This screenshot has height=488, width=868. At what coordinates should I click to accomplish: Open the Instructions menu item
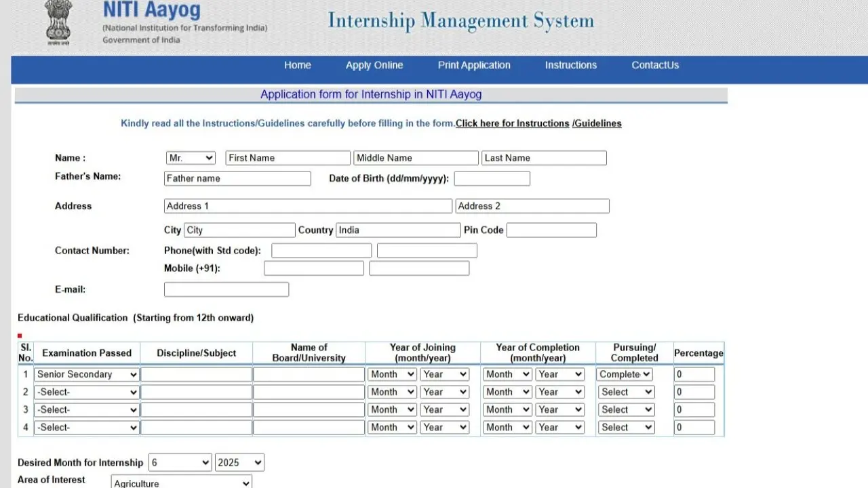click(x=571, y=65)
